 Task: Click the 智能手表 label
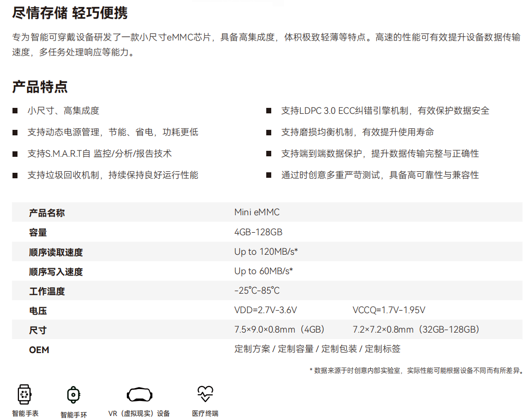25,414
